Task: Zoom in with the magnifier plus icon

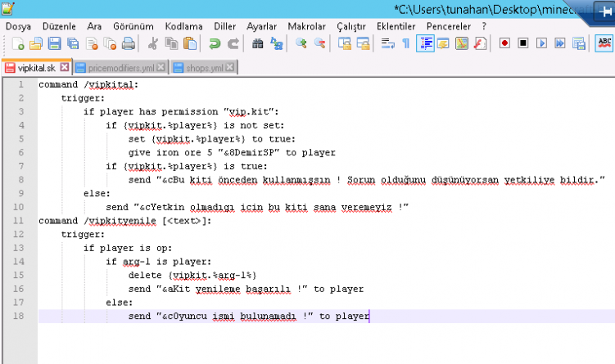Action: (x=301, y=43)
